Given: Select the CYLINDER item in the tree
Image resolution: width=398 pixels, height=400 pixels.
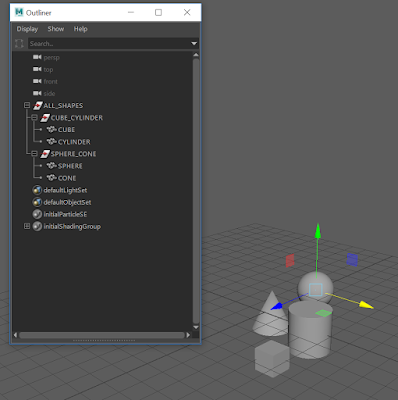Looking at the screenshot, I should [x=74, y=142].
